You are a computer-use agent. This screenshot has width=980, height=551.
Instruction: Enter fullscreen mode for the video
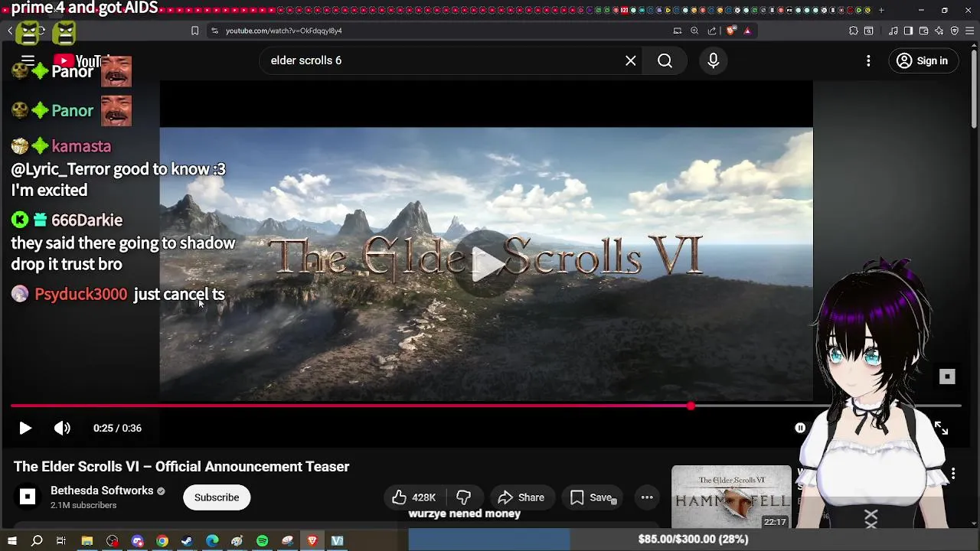(x=941, y=429)
